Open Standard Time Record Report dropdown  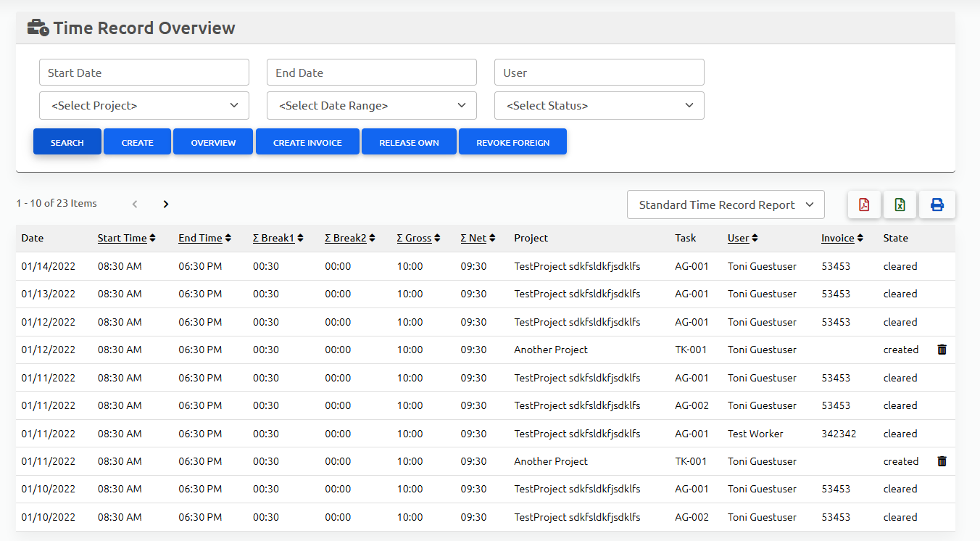click(726, 205)
